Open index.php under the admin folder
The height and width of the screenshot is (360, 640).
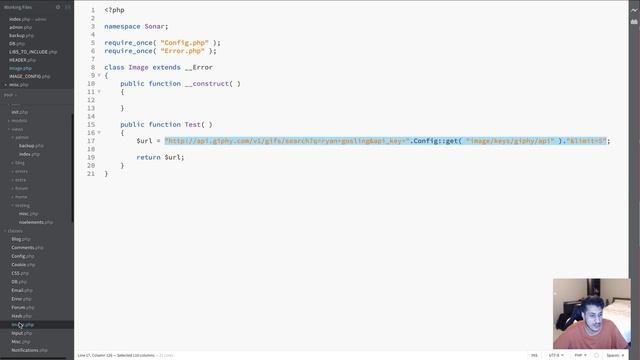[29, 154]
